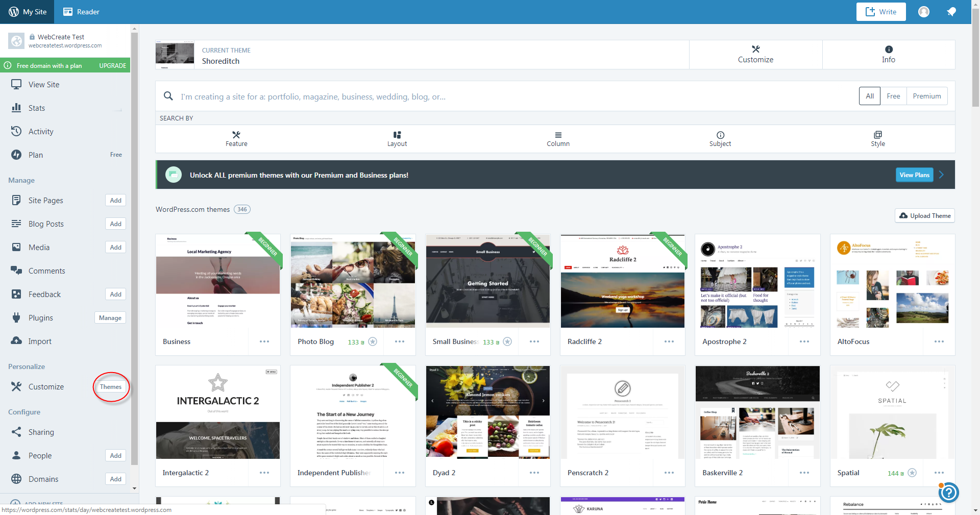
Task: Expand the Feature search filter
Action: [236, 139]
